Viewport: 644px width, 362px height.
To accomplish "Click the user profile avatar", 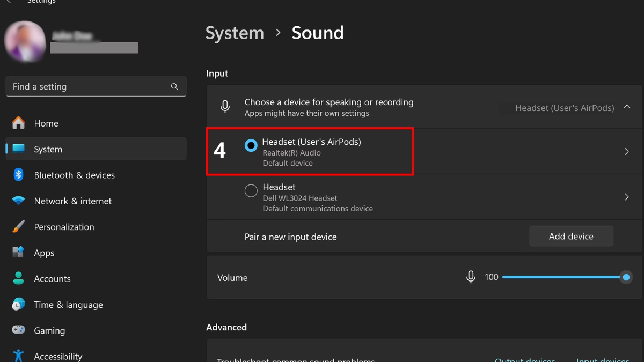I will pos(25,41).
